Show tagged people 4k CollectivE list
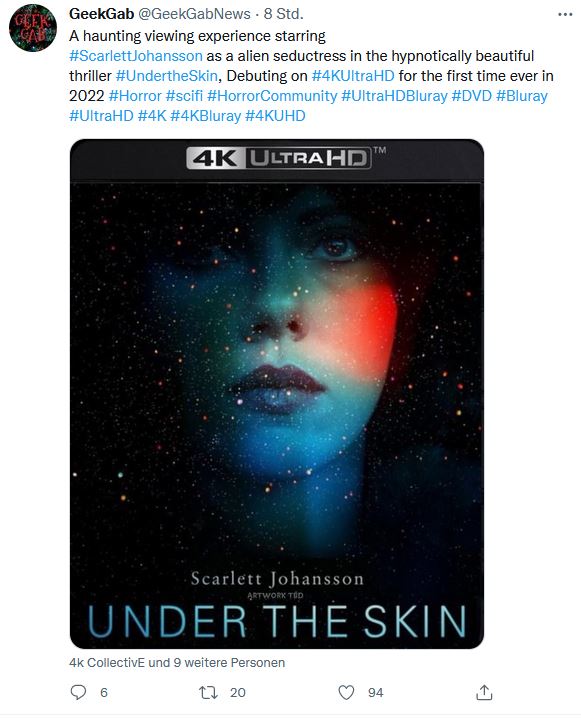 177,663
